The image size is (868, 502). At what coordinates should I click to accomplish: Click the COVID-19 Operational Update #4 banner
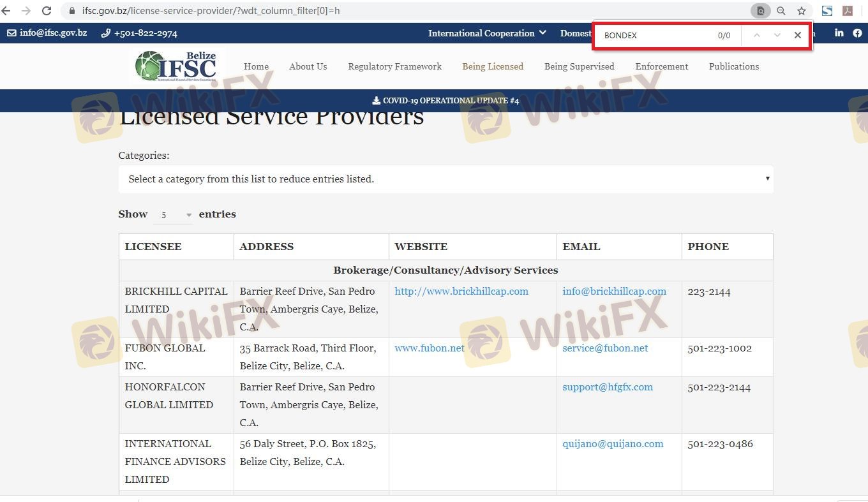click(x=445, y=101)
